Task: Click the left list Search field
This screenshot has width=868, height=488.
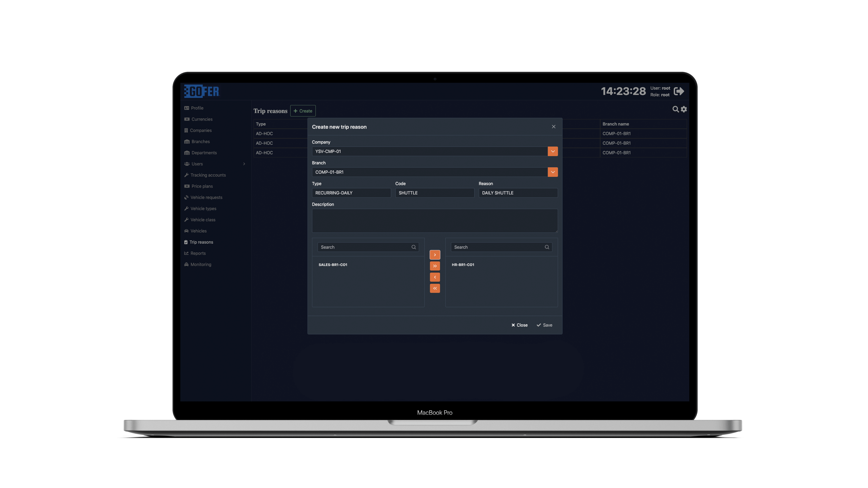Action: (368, 247)
